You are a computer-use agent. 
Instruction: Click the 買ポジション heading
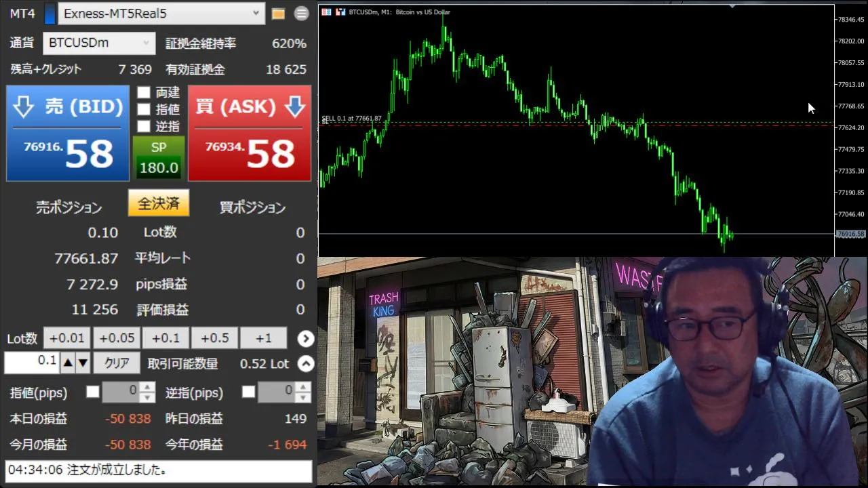pos(252,208)
